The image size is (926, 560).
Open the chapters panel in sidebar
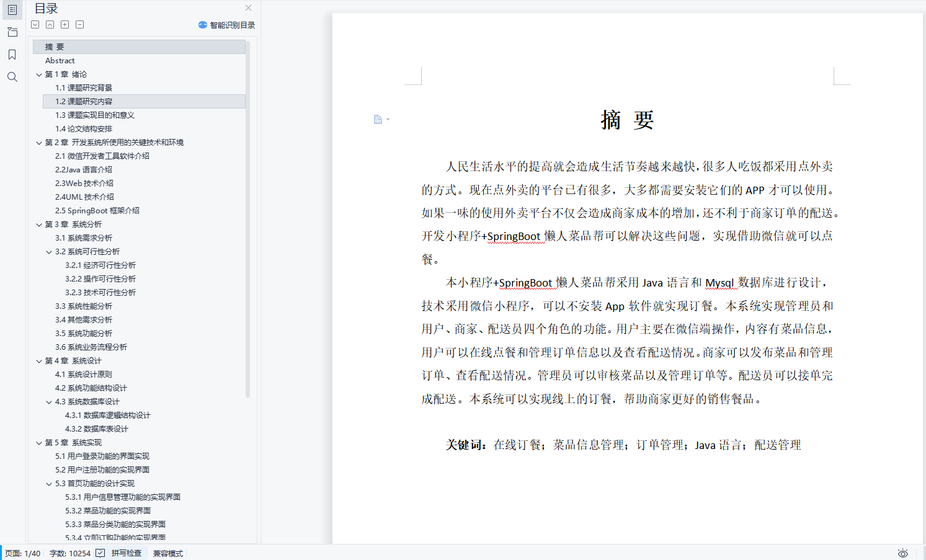pyautogui.click(x=12, y=32)
